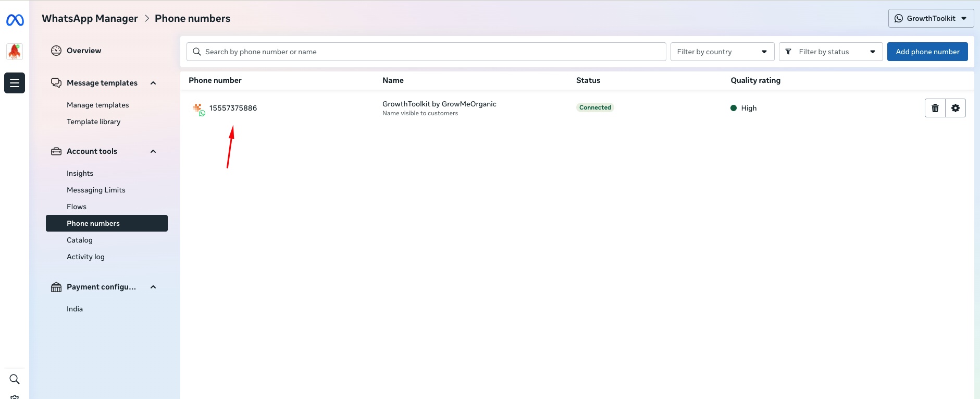
Task: Go to Manage templates
Action: tap(98, 105)
